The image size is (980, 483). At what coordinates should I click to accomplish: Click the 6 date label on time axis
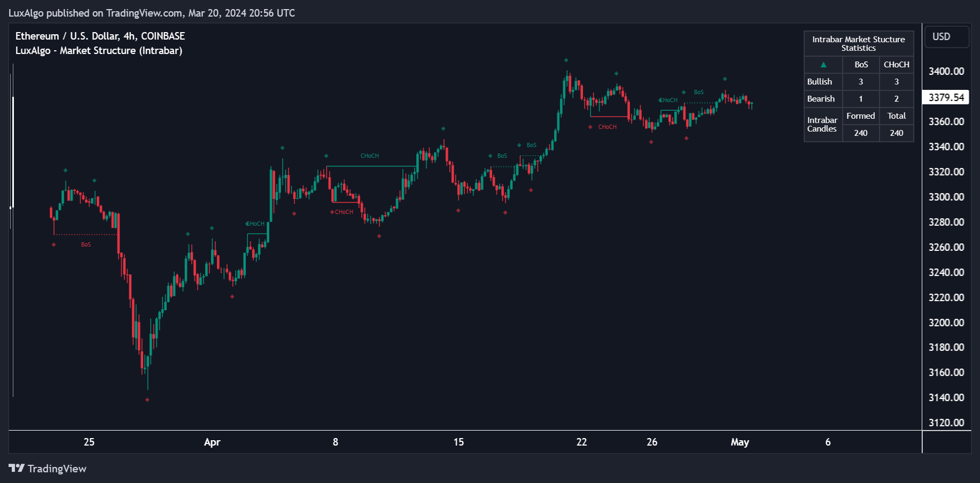828,442
